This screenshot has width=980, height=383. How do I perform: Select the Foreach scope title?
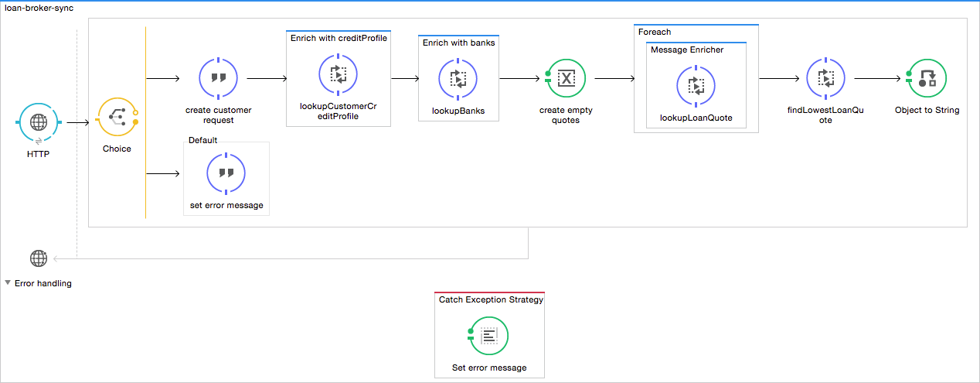[x=655, y=32]
